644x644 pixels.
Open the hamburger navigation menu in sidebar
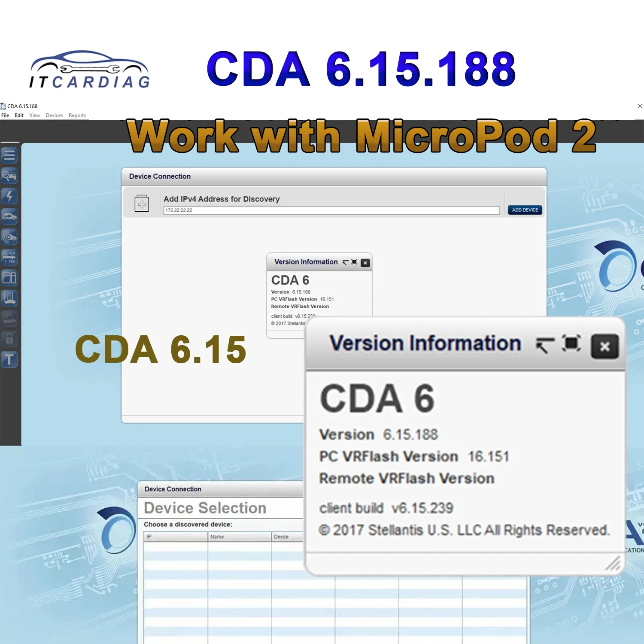[x=9, y=155]
